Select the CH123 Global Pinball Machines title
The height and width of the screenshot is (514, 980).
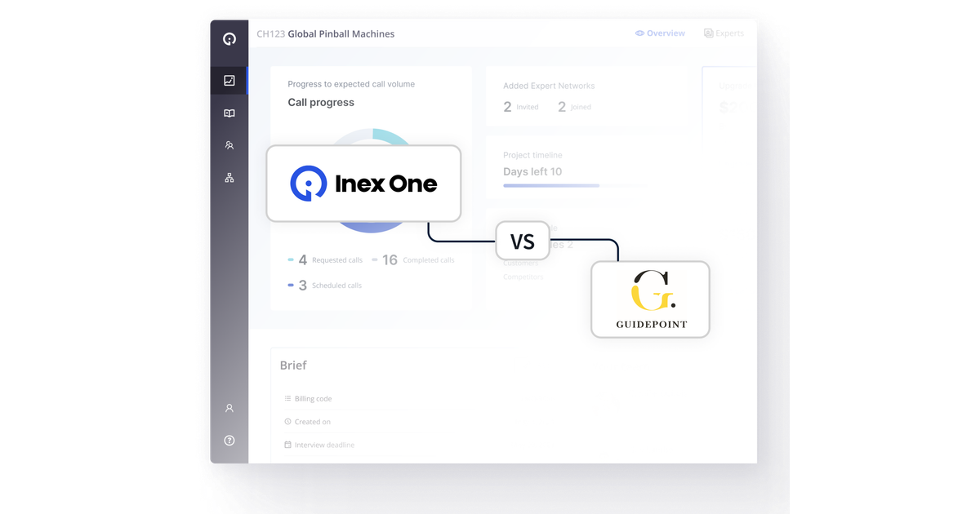pyautogui.click(x=325, y=33)
